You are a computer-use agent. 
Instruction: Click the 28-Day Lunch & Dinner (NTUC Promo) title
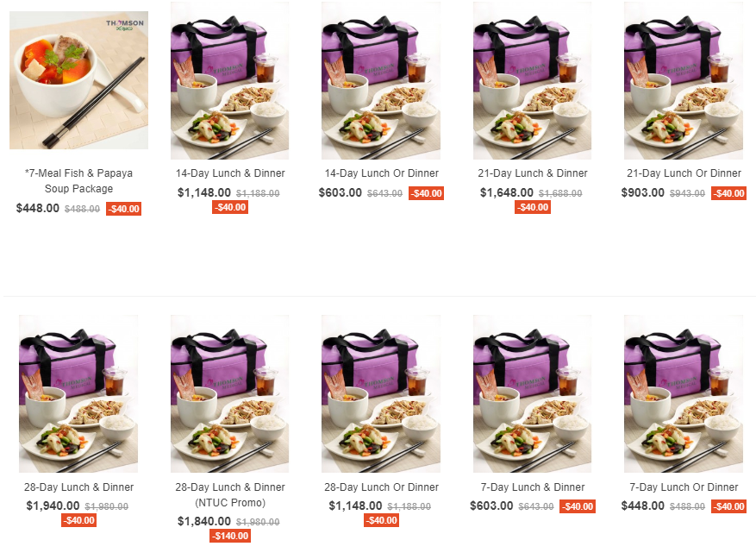click(230, 495)
